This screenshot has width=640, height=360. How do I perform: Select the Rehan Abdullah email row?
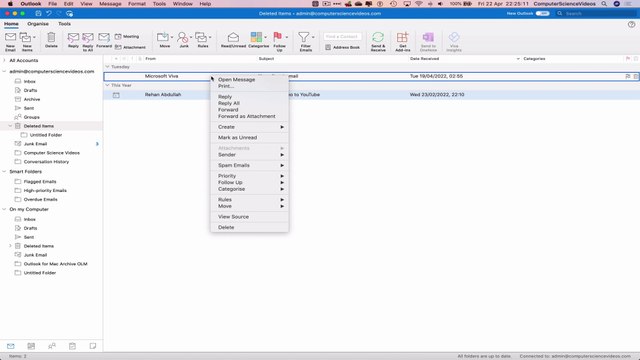[x=371, y=95]
